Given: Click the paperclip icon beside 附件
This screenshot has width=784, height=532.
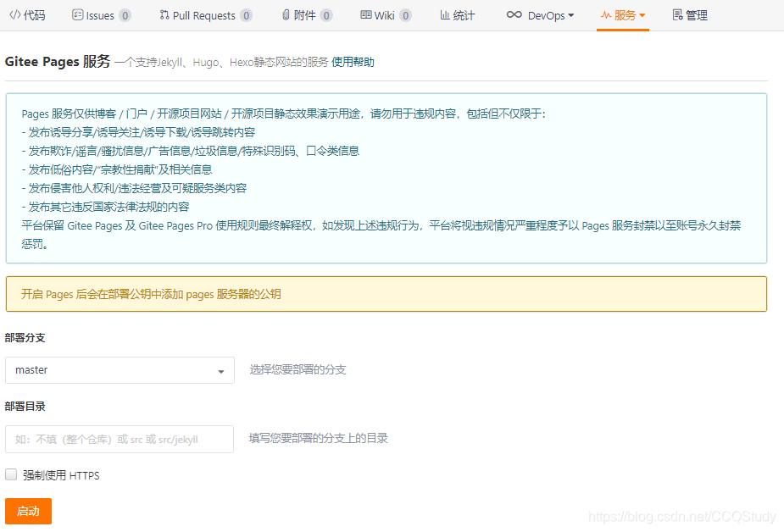Looking at the screenshot, I should pos(286,15).
